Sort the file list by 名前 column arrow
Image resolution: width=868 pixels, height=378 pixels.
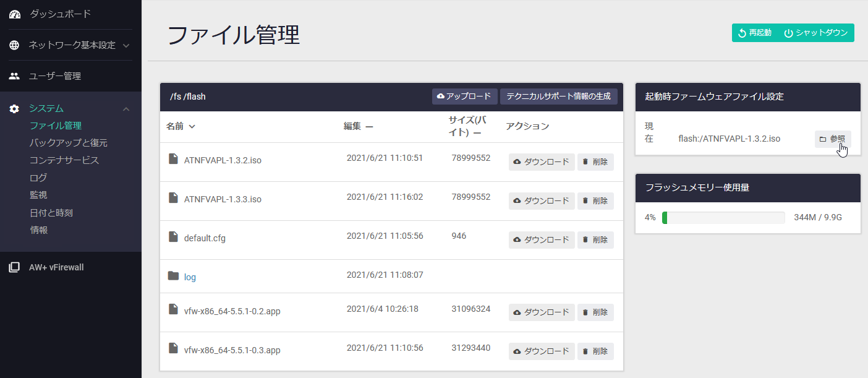click(192, 126)
